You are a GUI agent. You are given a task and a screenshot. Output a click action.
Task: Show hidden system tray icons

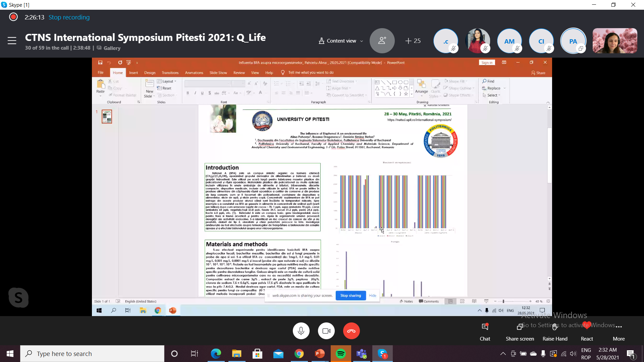point(503,354)
